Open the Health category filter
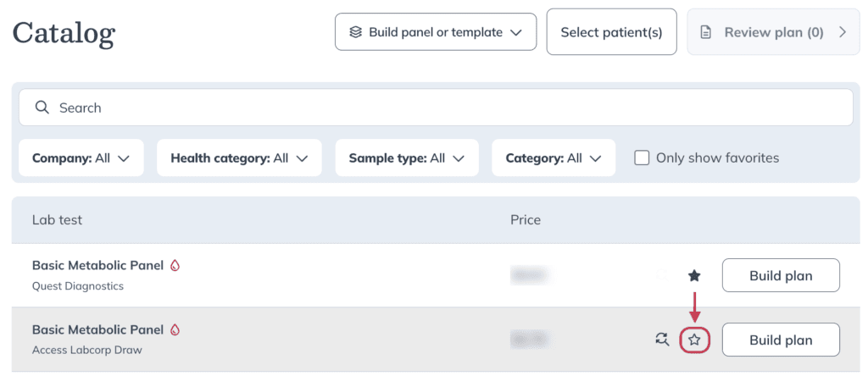The image size is (868, 376). pyautogui.click(x=239, y=158)
